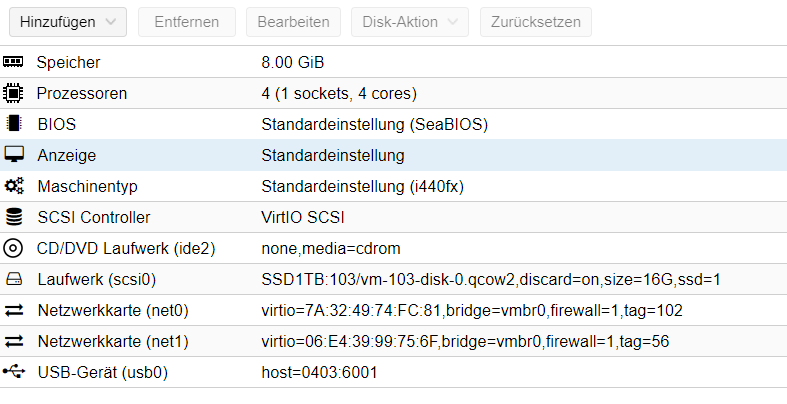Image resolution: width=787 pixels, height=404 pixels.
Task: Click the USB icon for usb0
Action: click(14, 372)
